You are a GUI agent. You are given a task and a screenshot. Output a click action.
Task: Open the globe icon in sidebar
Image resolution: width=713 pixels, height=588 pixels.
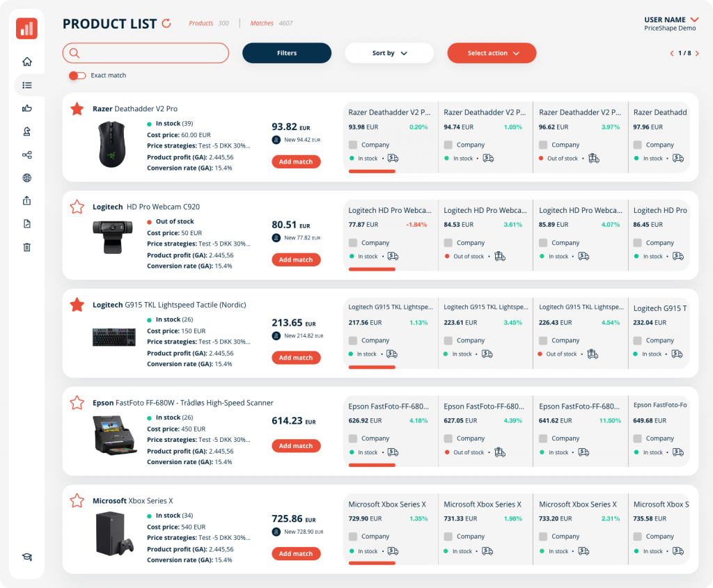coord(27,177)
